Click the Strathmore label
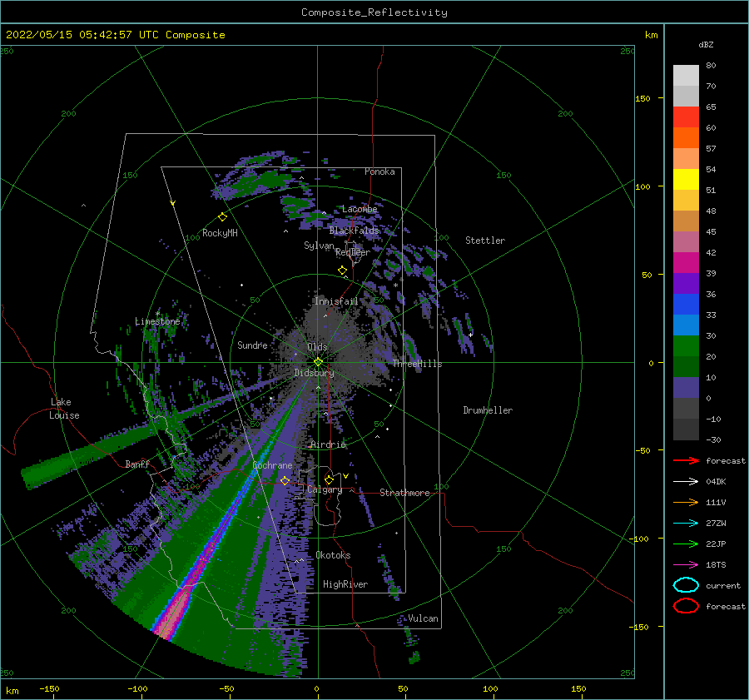The height and width of the screenshot is (700, 749). (x=404, y=493)
